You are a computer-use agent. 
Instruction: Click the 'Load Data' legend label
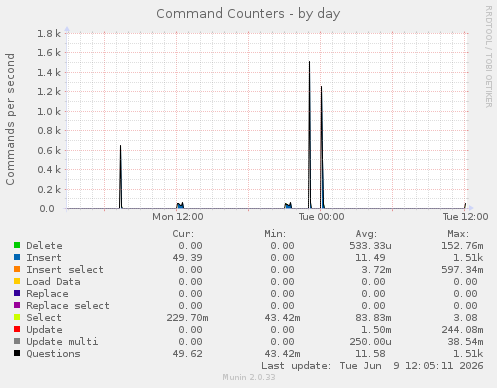tap(53, 282)
